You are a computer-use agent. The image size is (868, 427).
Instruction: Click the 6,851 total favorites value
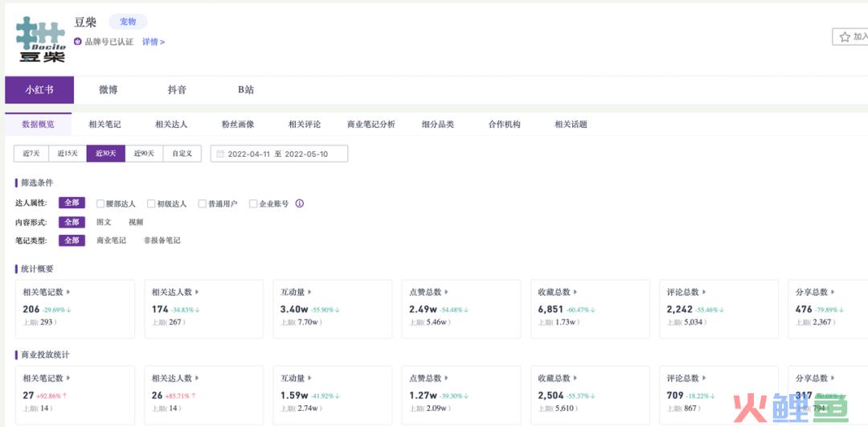[551, 309]
